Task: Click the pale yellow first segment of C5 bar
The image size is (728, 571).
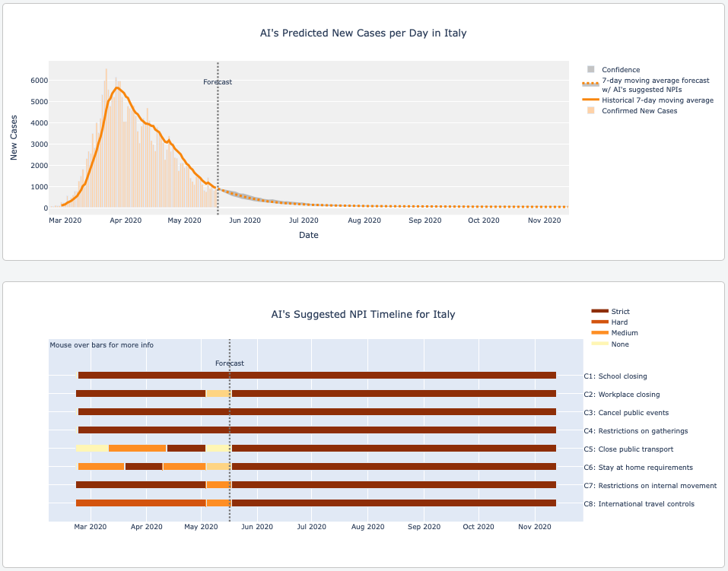Action: click(92, 449)
